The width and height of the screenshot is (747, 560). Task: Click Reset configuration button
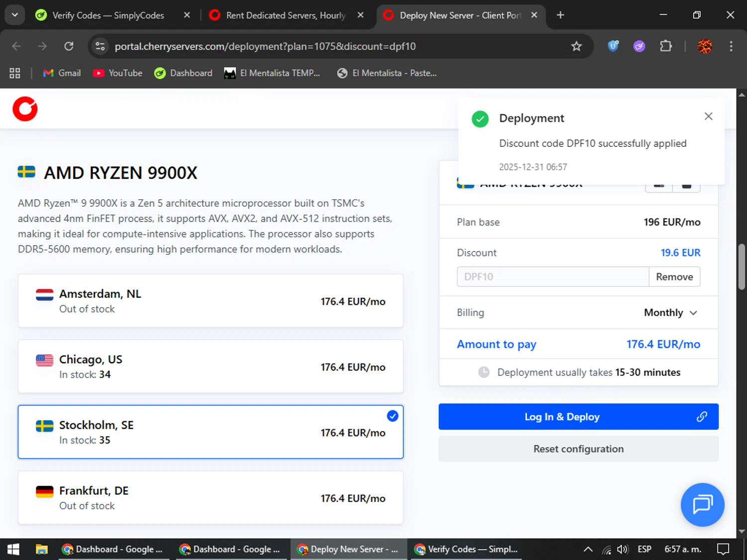[578, 449]
